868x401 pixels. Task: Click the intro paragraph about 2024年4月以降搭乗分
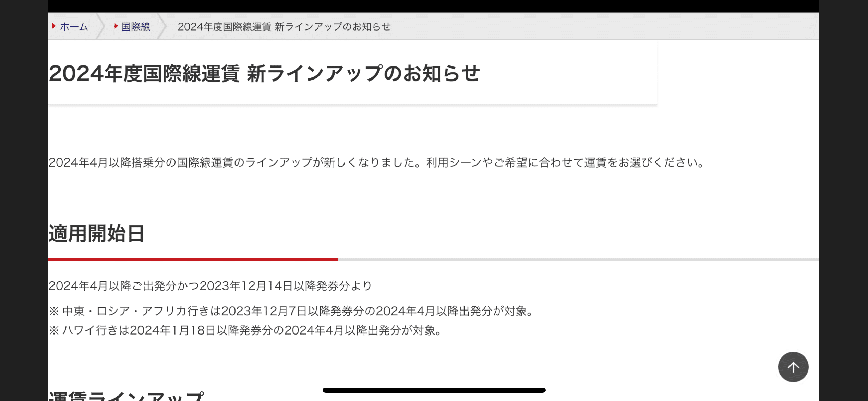tap(377, 162)
